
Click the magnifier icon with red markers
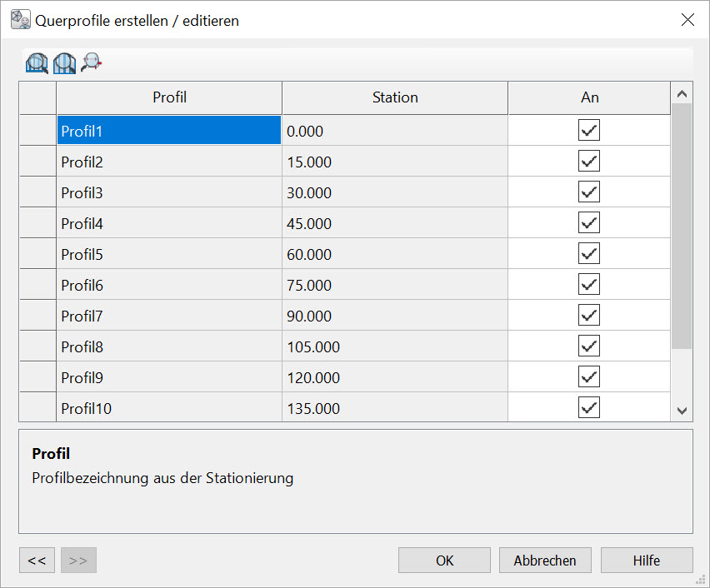91,62
